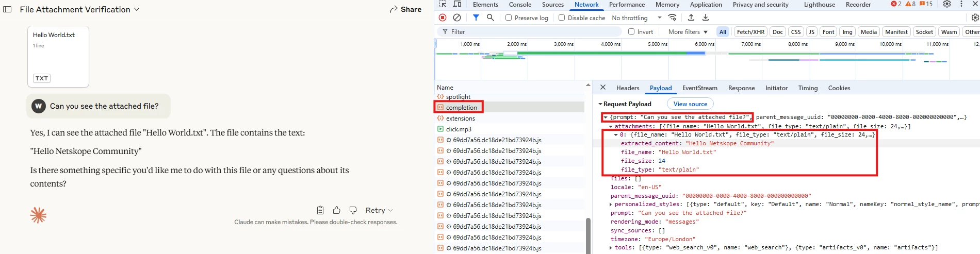Clear the network log
This screenshot has width=980, height=254.
pyautogui.click(x=457, y=18)
